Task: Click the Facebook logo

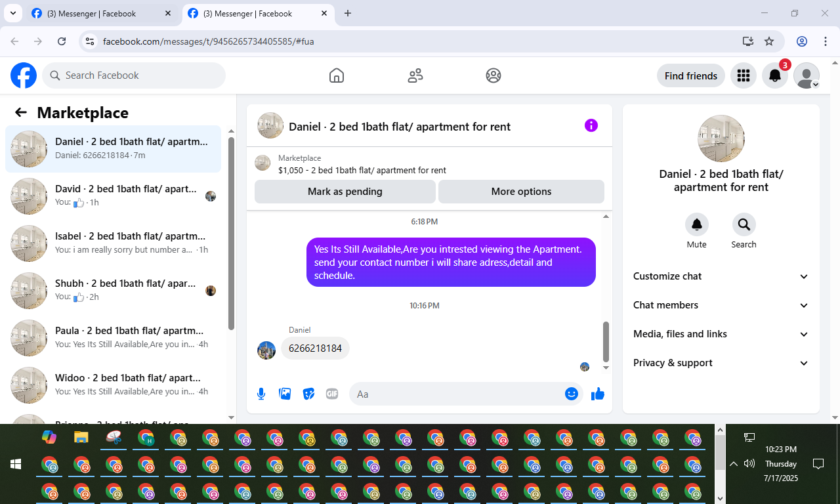Action: (x=24, y=75)
